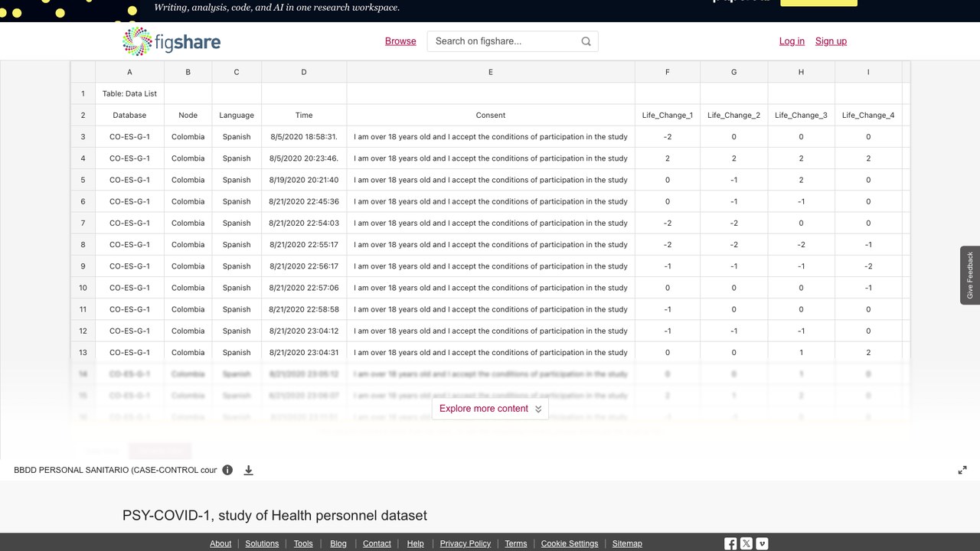Open figshare Facebook page icon
This screenshot has width=980, height=551.
point(730,543)
